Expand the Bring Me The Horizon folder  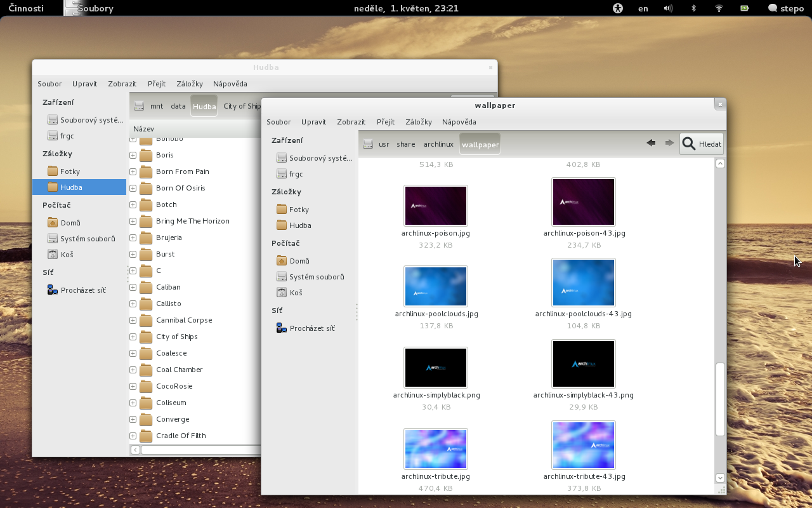(x=133, y=221)
